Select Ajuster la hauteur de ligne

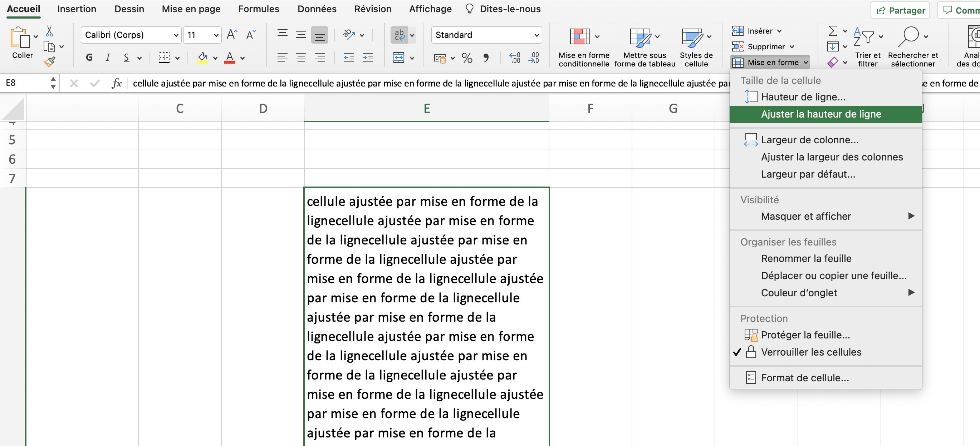tap(825, 114)
